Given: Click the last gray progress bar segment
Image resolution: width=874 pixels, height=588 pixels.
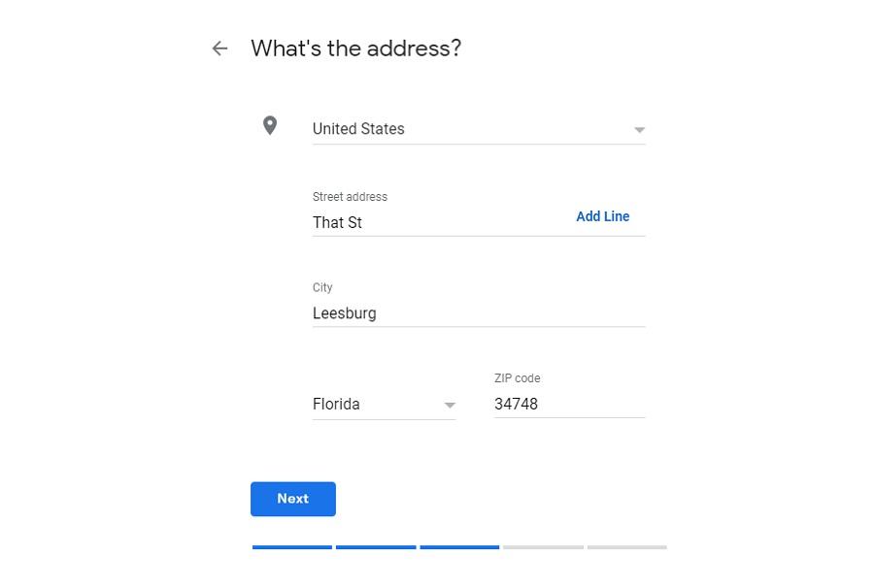Looking at the screenshot, I should click(626, 547).
